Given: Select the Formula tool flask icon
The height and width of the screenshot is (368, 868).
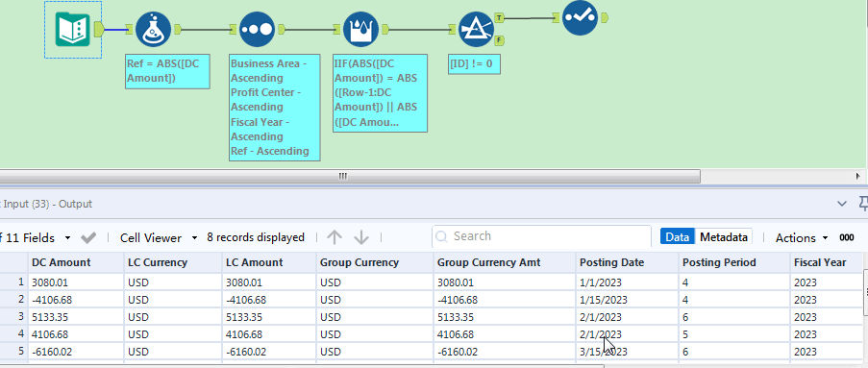Looking at the screenshot, I should [x=154, y=30].
